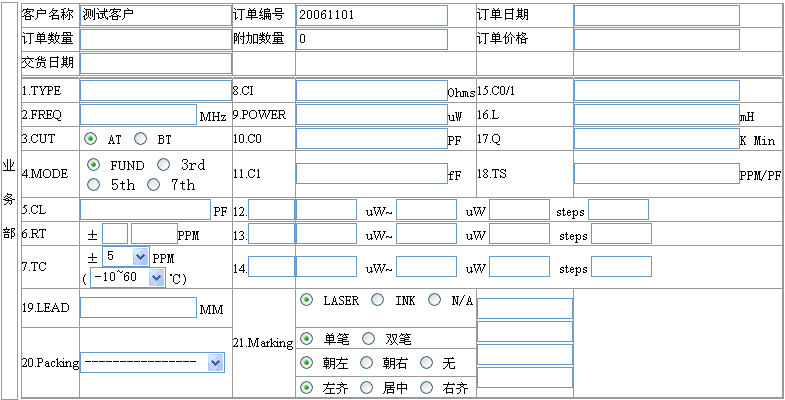
Task: Select 右齐 alignment radio
Action: coord(427,387)
